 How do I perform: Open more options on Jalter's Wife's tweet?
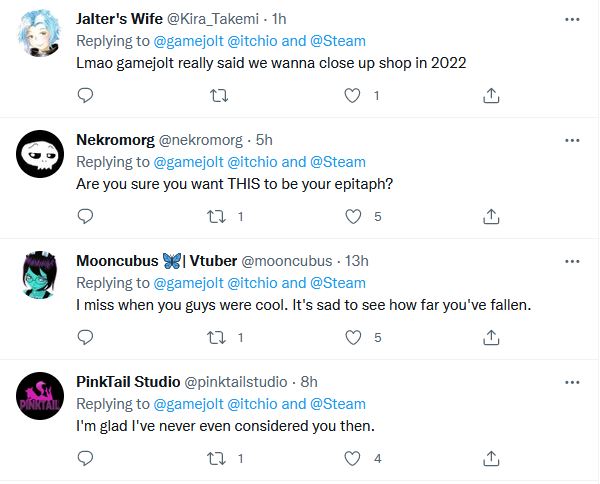(x=571, y=19)
